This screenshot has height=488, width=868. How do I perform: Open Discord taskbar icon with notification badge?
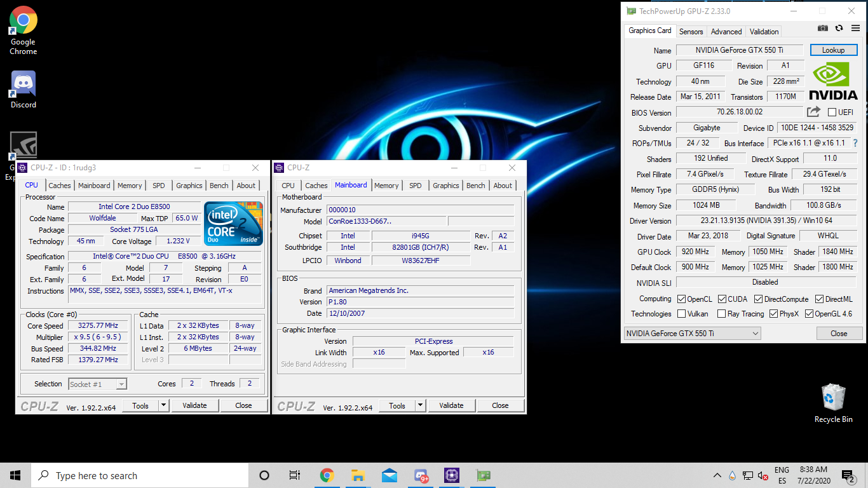(x=421, y=475)
